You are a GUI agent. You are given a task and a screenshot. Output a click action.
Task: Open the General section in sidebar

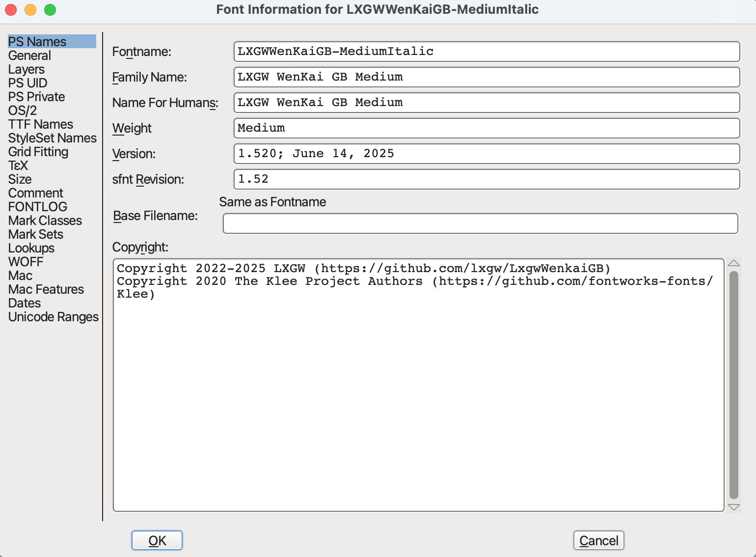coord(29,56)
